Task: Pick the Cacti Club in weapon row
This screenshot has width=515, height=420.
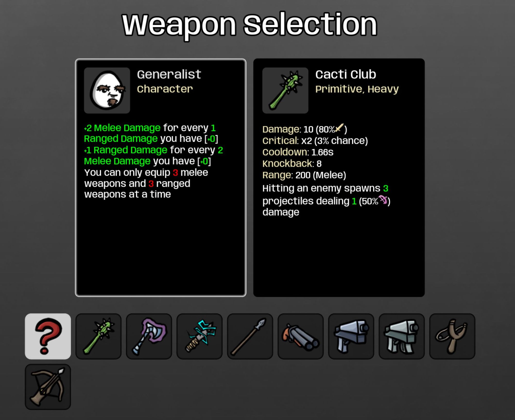Action: [x=98, y=336]
